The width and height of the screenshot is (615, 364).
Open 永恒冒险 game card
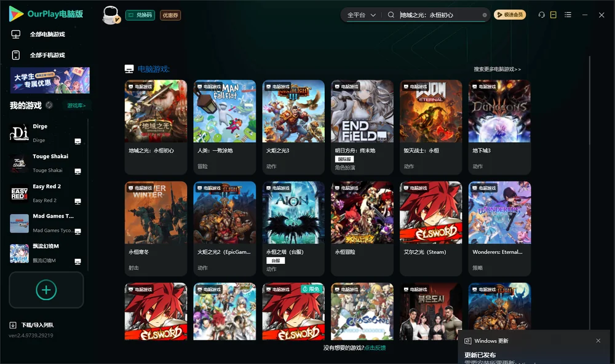362,228
